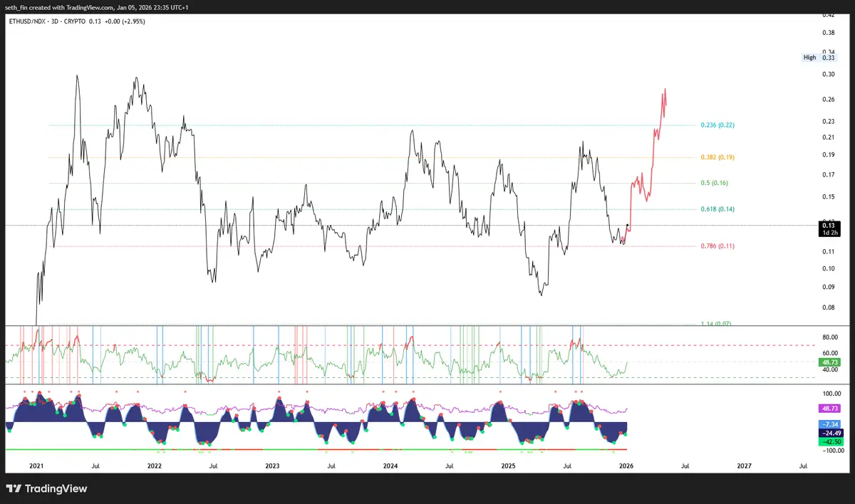Click the 2023 time axis label
The image size is (855, 504).
[x=272, y=466]
